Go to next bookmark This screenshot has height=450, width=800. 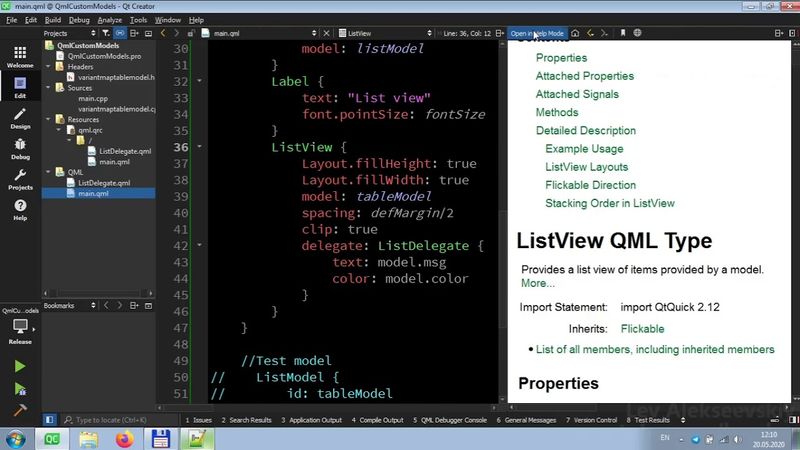tap(120, 306)
